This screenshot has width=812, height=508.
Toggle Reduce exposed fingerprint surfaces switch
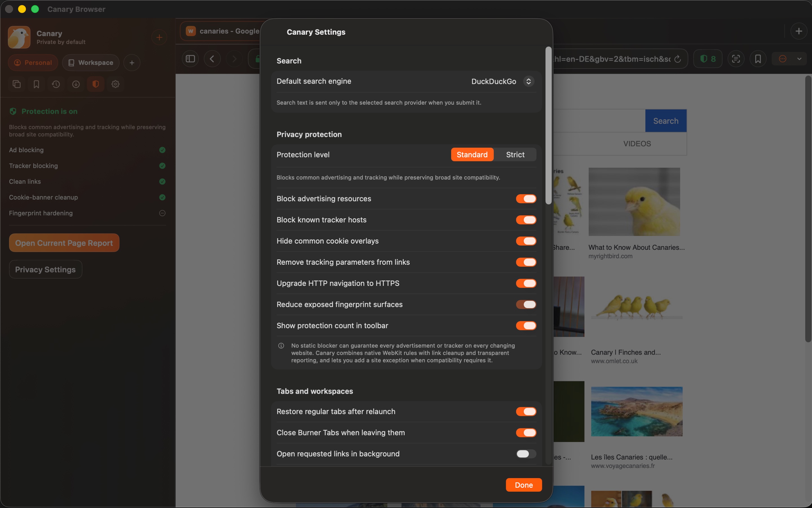pos(526,305)
